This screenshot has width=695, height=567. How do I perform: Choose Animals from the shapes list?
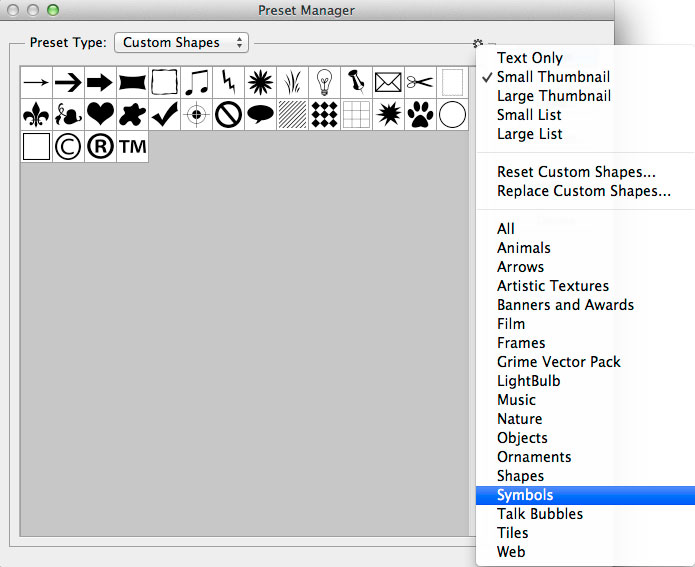pyautogui.click(x=523, y=248)
